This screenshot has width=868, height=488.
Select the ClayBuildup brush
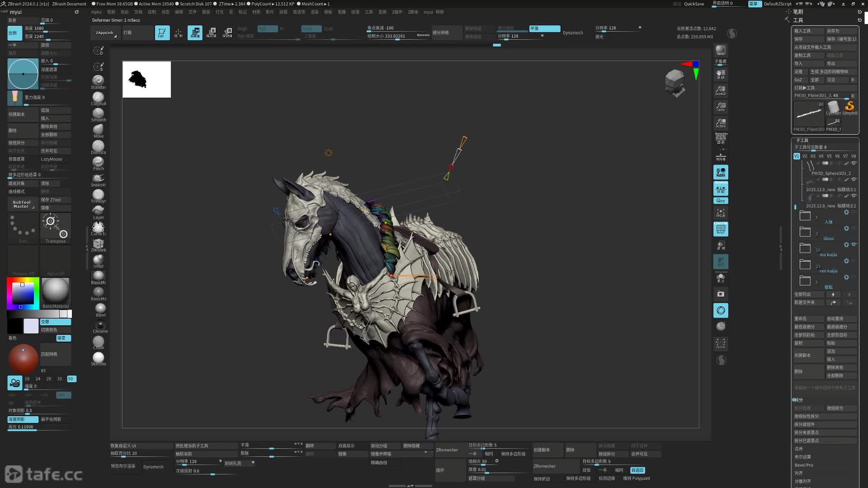click(98, 98)
